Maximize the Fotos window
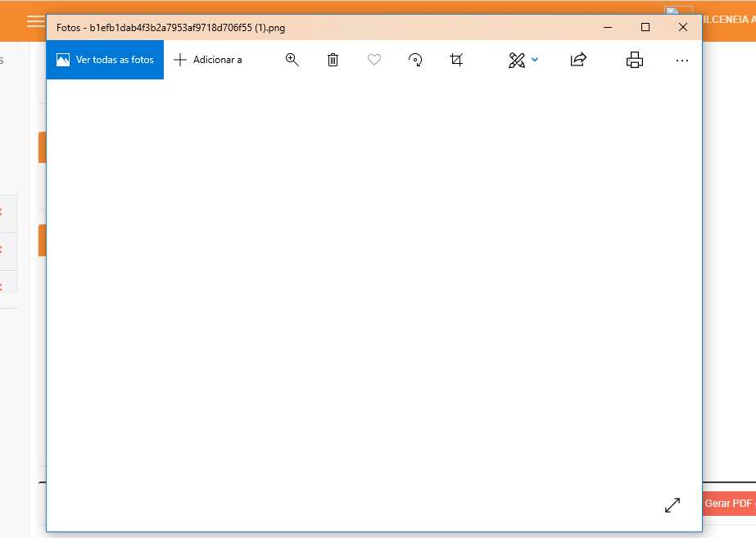Screen dimensions: 756x538 click(645, 27)
